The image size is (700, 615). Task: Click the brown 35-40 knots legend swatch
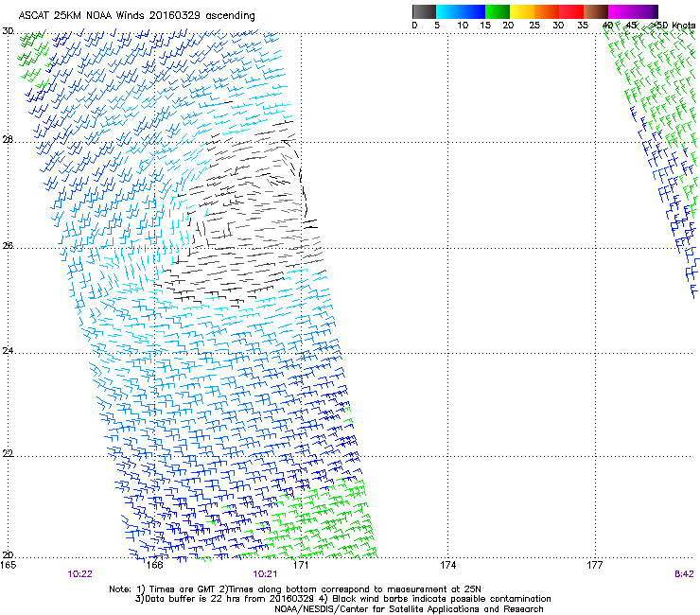[x=596, y=11]
